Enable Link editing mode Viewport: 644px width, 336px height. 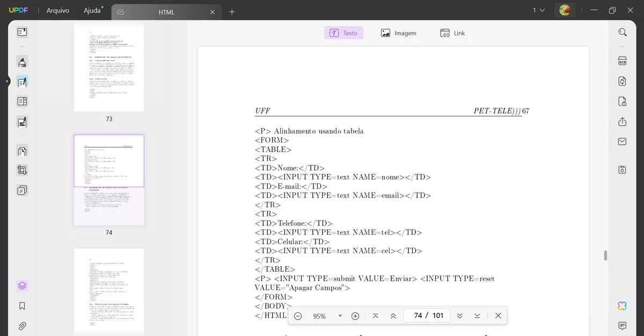pyautogui.click(x=452, y=33)
